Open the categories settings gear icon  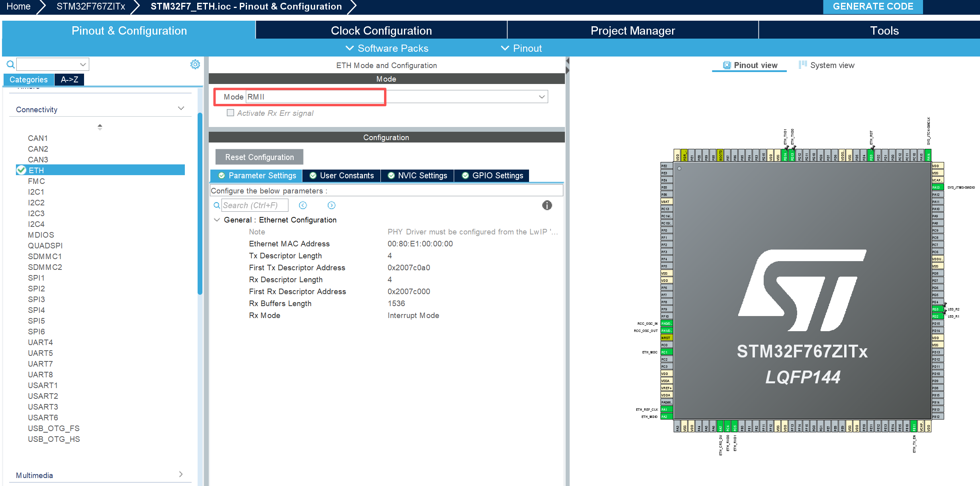point(195,64)
